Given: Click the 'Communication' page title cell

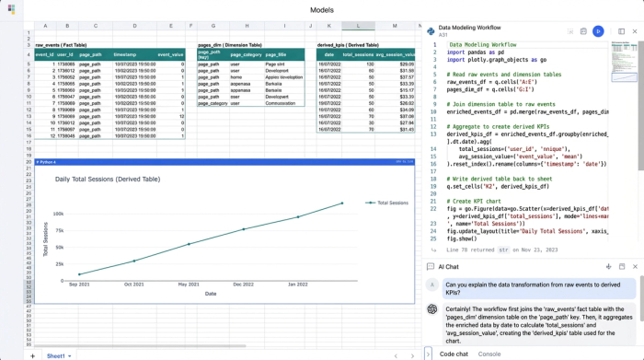Looking at the screenshot, I should (x=284, y=103).
